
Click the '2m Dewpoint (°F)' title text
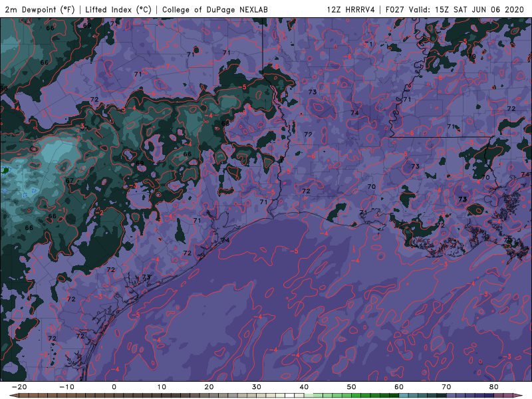pos(41,9)
